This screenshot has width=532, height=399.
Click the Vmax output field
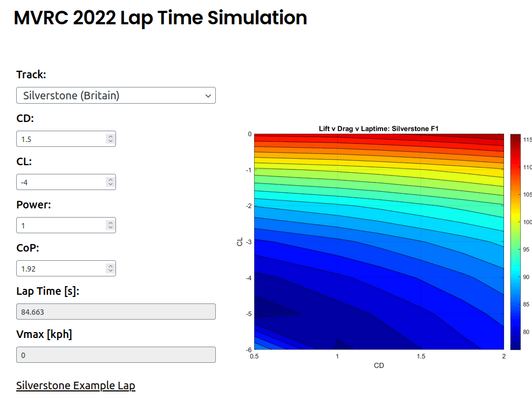[x=115, y=355]
